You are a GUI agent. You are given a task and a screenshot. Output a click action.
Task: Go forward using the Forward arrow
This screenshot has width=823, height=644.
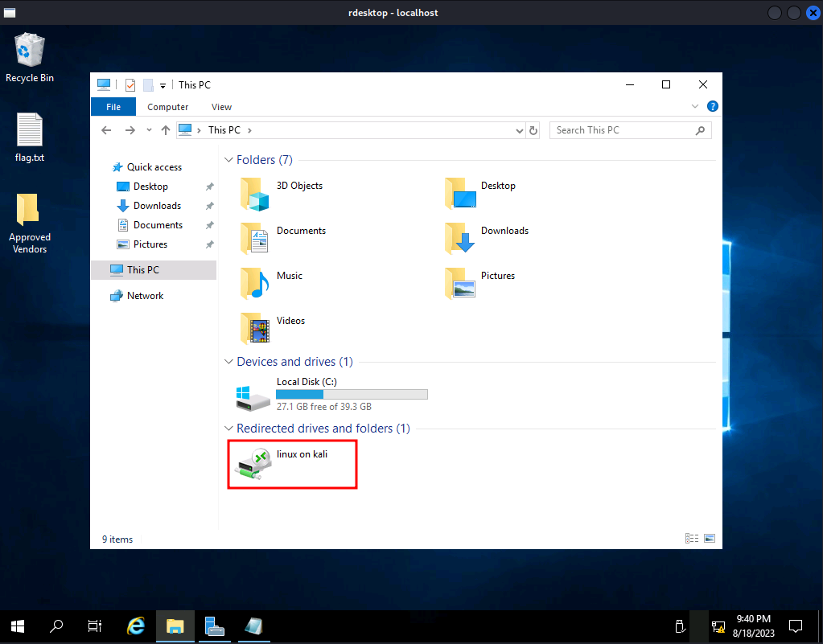coord(130,130)
